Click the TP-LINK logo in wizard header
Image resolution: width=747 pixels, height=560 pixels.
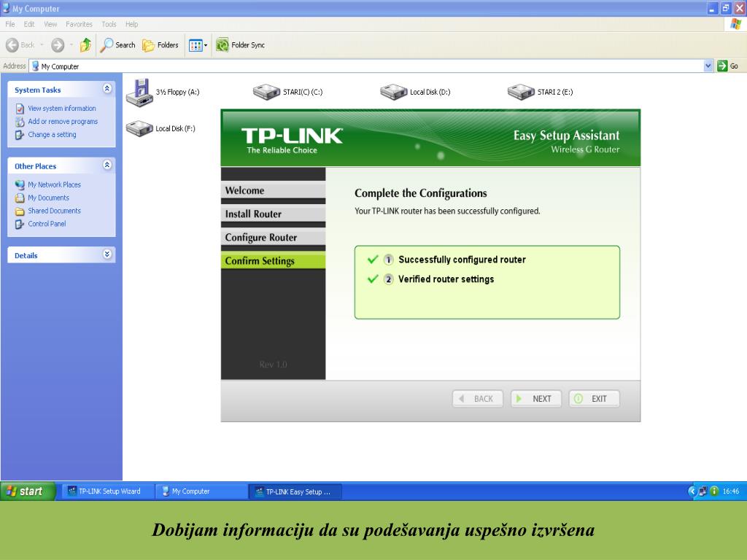click(x=292, y=140)
